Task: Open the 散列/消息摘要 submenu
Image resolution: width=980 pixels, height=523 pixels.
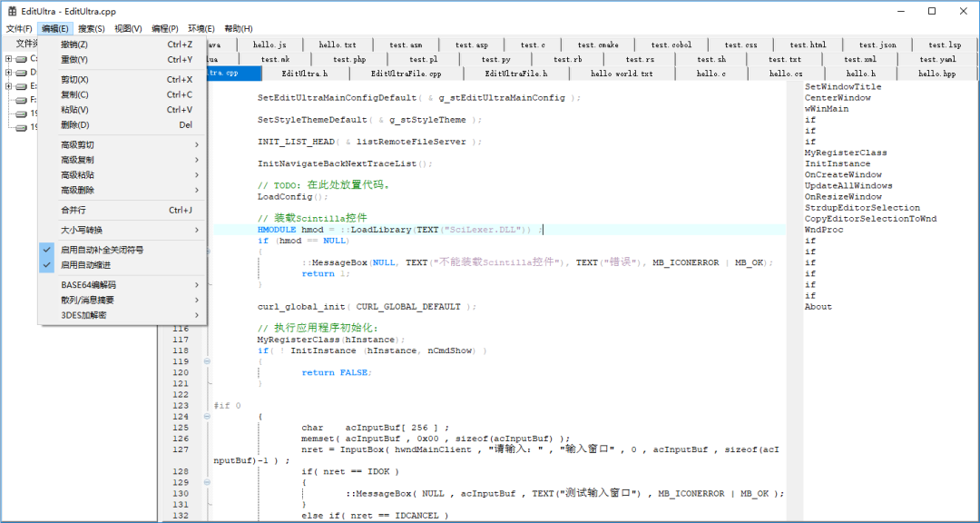Action: coord(122,300)
